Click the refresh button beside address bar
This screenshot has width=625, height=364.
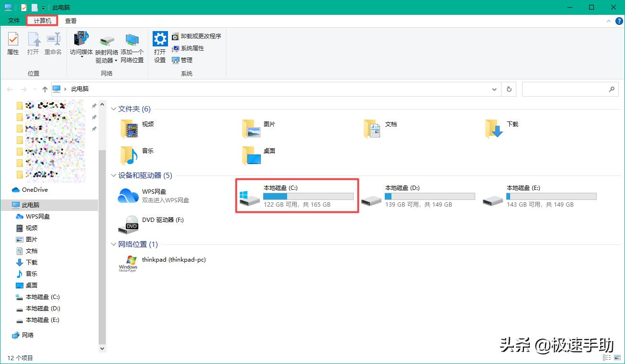coord(509,89)
